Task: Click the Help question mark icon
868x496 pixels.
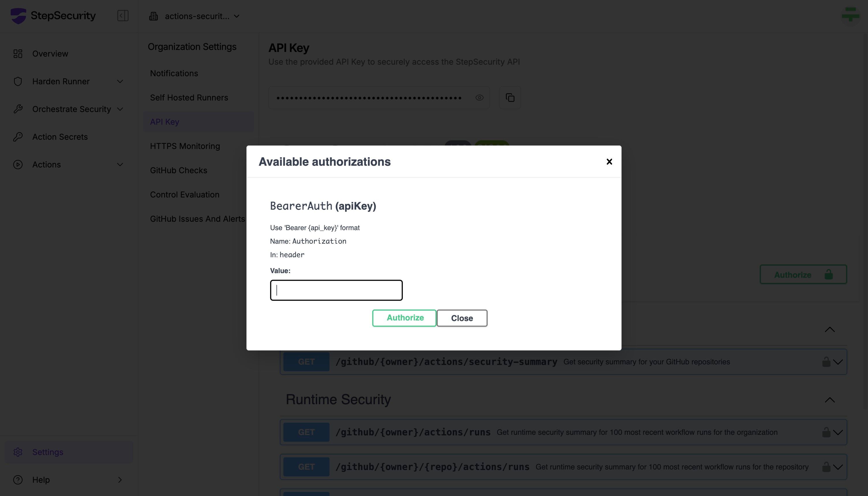Action: tap(18, 480)
